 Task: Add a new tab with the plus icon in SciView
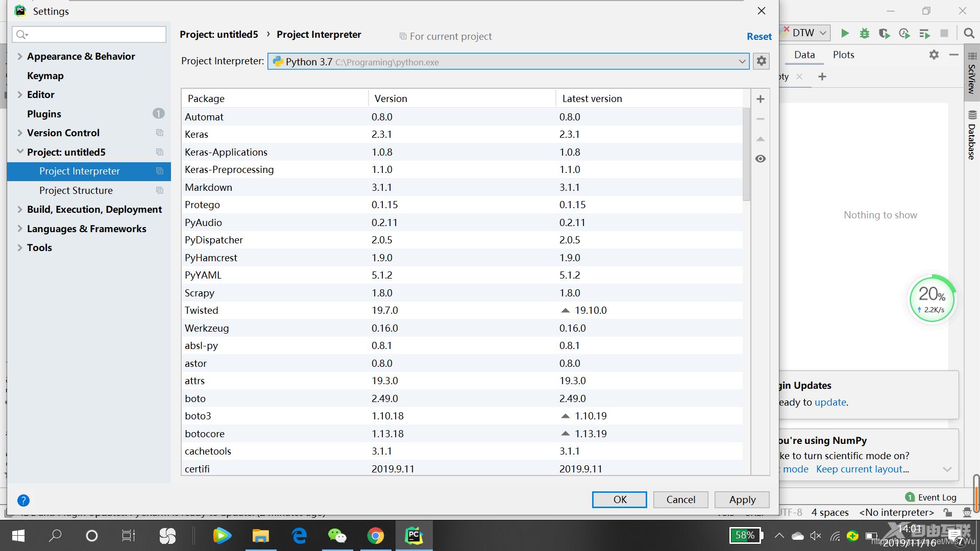coord(822,77)
